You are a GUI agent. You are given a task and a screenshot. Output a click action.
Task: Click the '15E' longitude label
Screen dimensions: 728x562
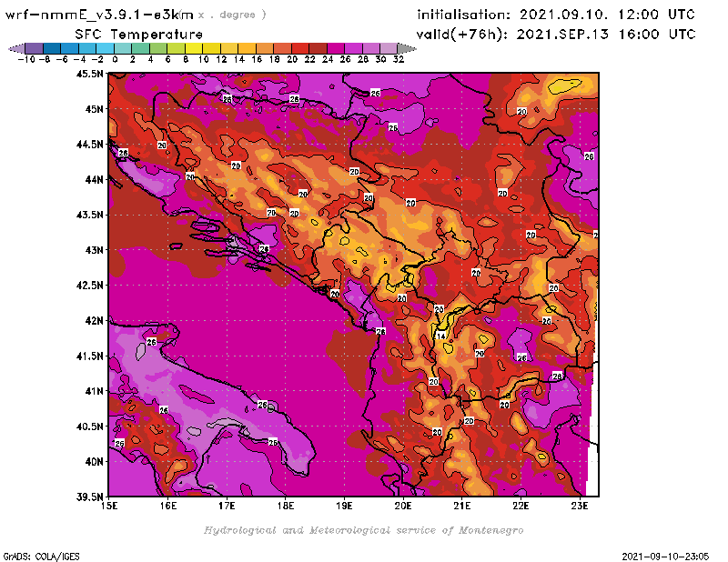109,506
